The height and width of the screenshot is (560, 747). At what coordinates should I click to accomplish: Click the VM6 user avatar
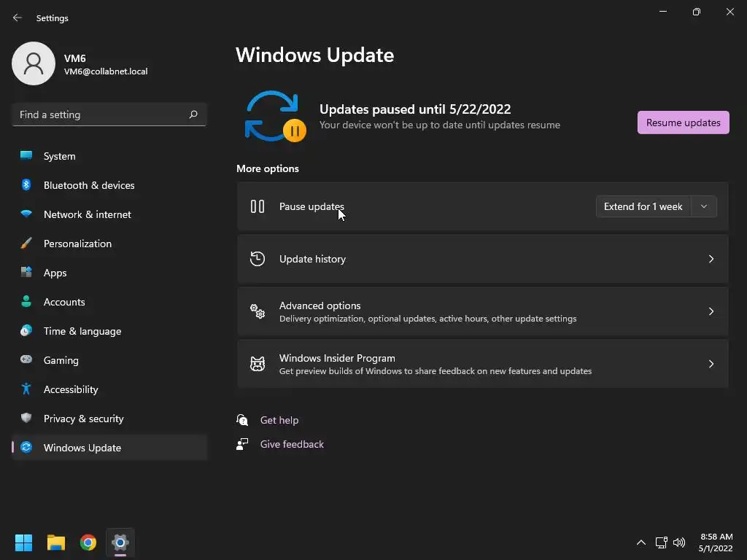[34, 63]
